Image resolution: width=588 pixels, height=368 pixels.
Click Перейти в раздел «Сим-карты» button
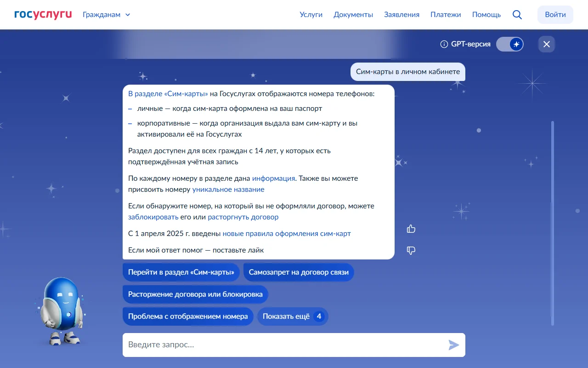tap(181, 272)
